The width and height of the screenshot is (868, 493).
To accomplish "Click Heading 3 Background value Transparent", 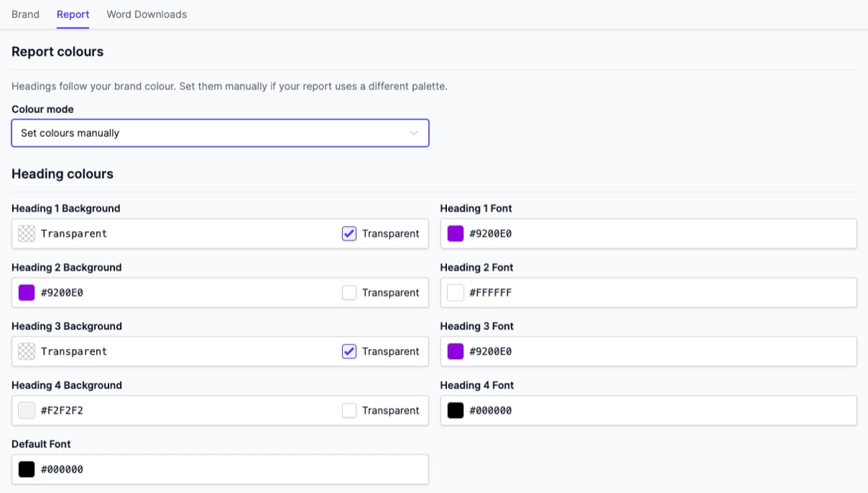I will click(74, 351).
